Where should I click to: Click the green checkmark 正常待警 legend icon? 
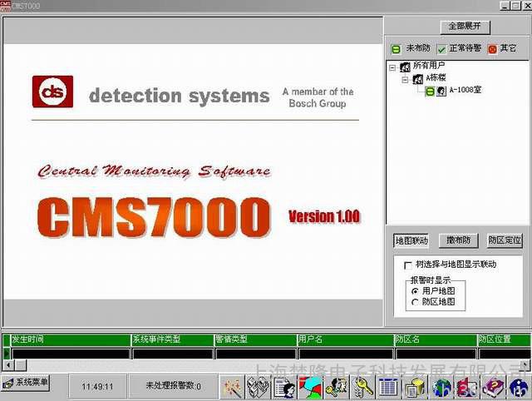(x=441, y=50)
